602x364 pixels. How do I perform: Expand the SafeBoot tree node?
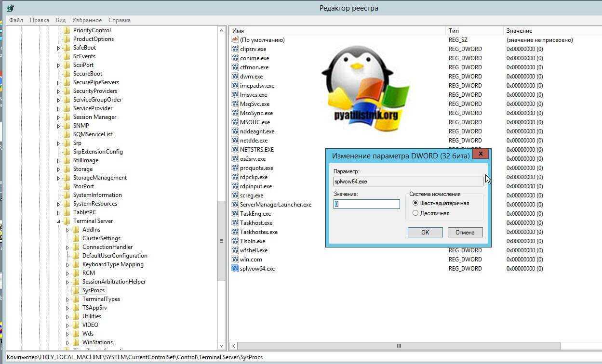(59, 48)
